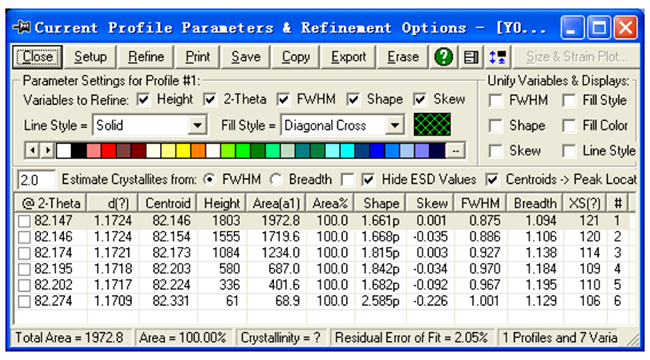Click the Diagonal Cross fill preview swatch
Image resolution: width=650 pixels, height=360 pixels.
point(432,125)
